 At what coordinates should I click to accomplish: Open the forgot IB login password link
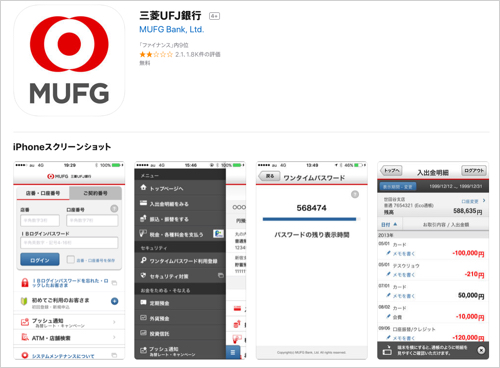pyautogui.click(x=70, y=283)
